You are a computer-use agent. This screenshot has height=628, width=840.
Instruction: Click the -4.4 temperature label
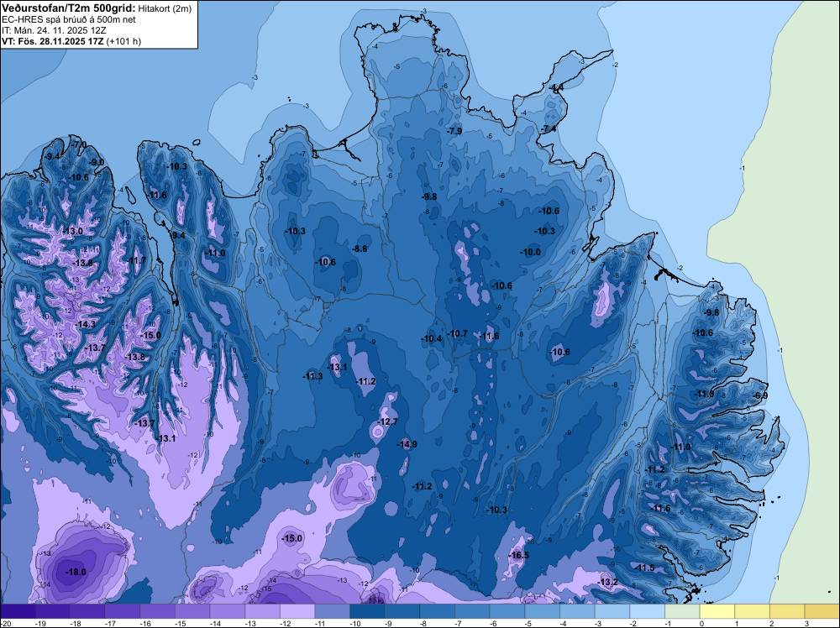click(x=556, y=87)
